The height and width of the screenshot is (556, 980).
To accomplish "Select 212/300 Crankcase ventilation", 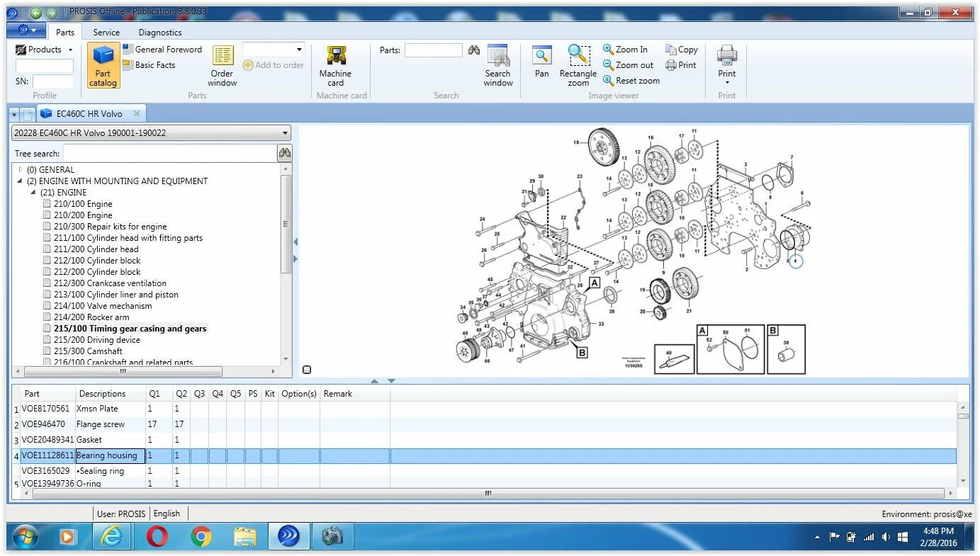I will point(110,283).
